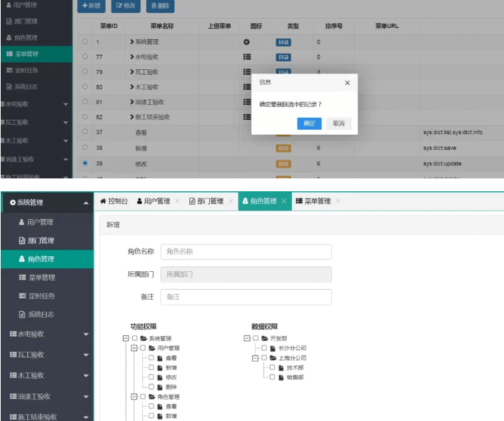Image resolution: width=504 pixels, height=421 pixels.
Task: Close the 菜单管理 tab
Action: pos(338,201)
